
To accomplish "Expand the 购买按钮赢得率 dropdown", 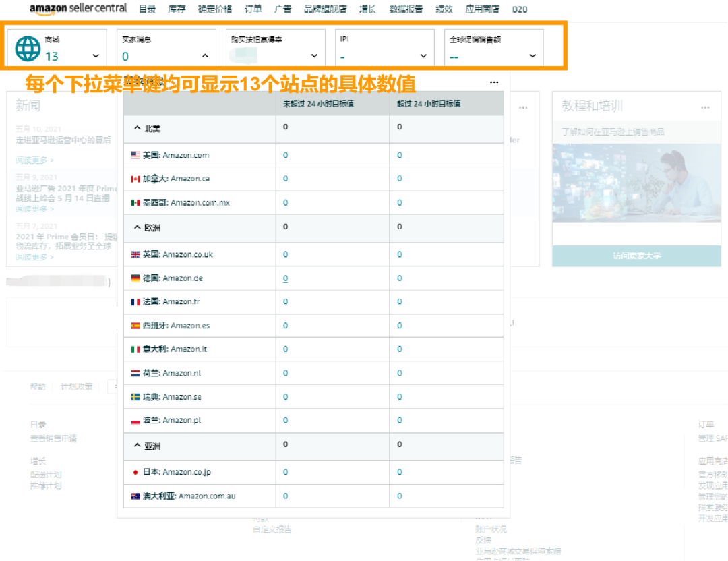I will [x=314, y=56].
